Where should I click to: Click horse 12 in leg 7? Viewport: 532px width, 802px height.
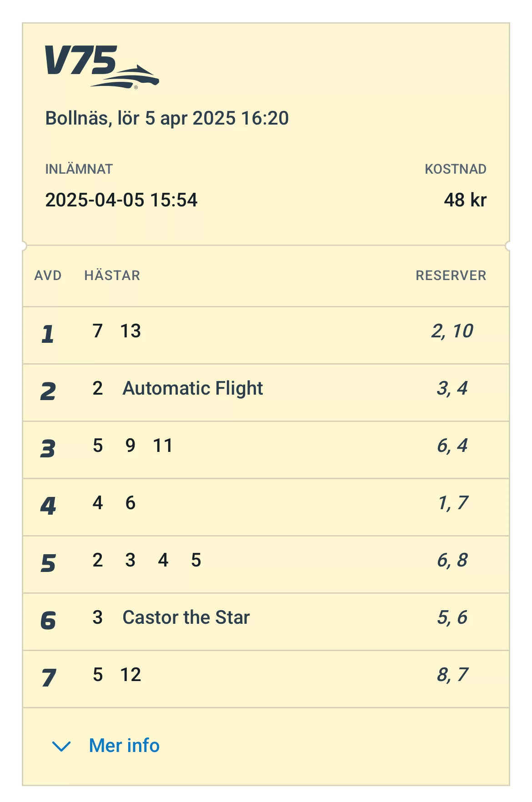tap(130, 675)
